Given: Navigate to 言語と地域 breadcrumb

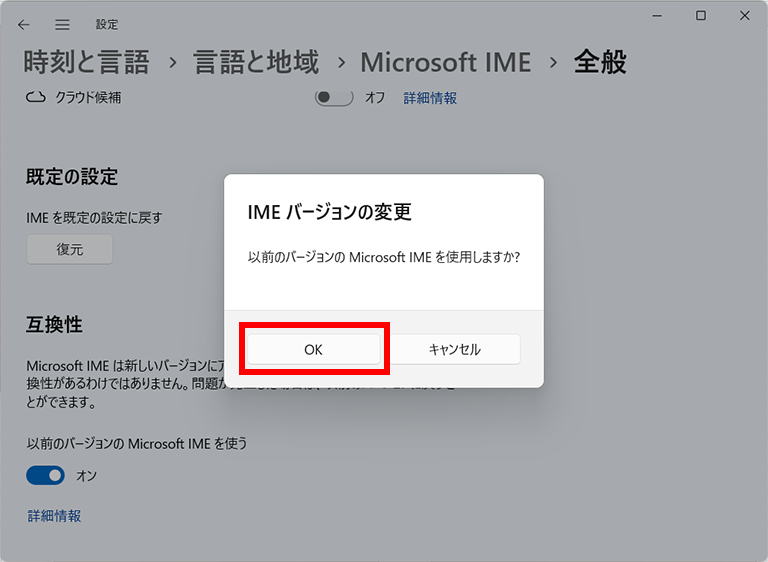Looking at the screenshot, I should [256, 62].
